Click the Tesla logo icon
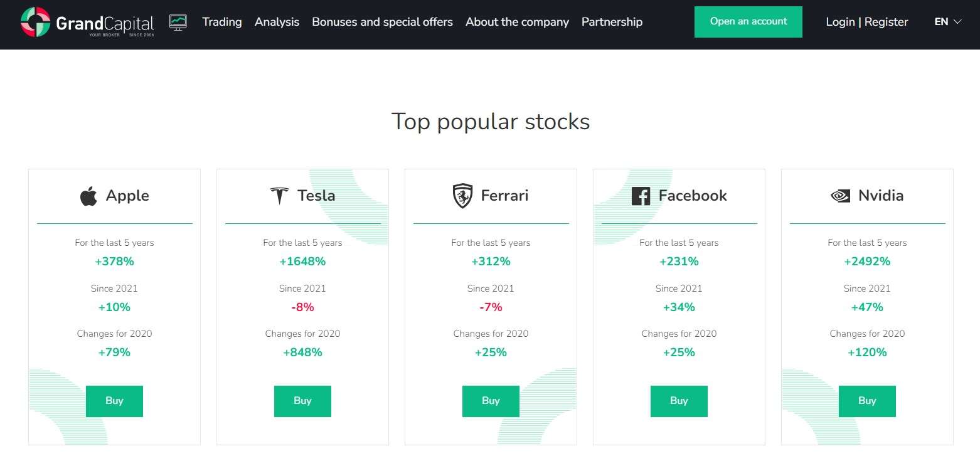 click(x=279, y=196)
